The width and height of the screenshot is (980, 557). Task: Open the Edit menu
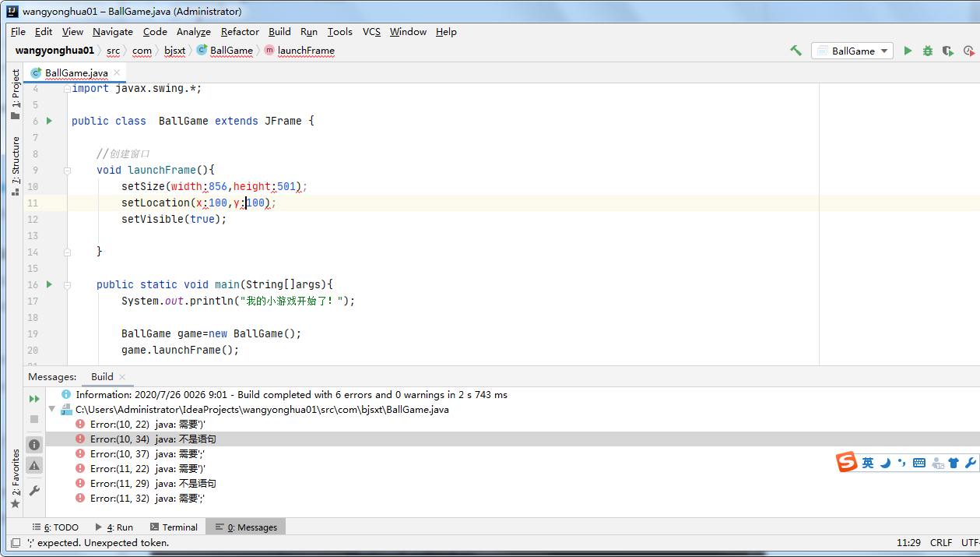pyautogui.click(x=44, y=32)
